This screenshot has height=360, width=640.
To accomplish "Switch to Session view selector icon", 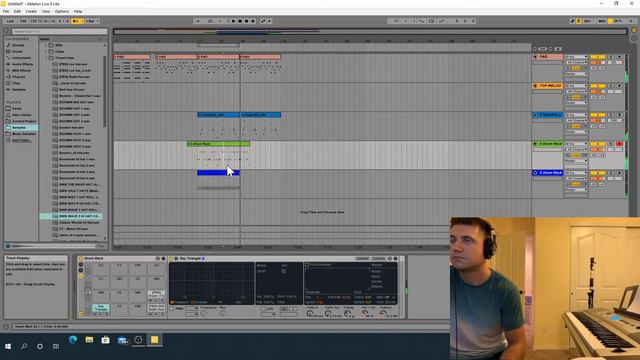I will pos(634,38).
